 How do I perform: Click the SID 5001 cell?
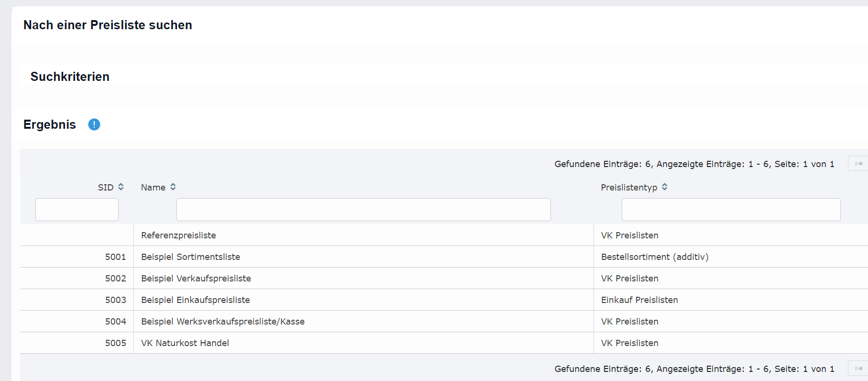pos(116,257)
